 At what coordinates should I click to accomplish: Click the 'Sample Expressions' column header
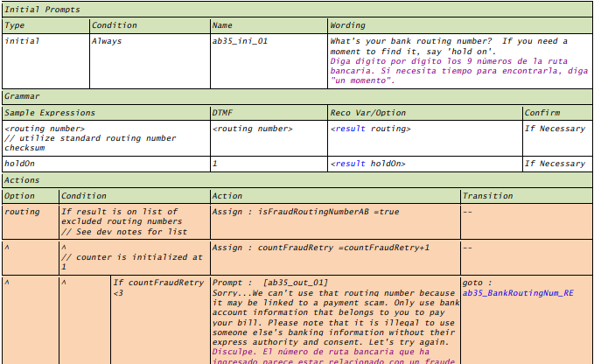(x=106, y=113)
